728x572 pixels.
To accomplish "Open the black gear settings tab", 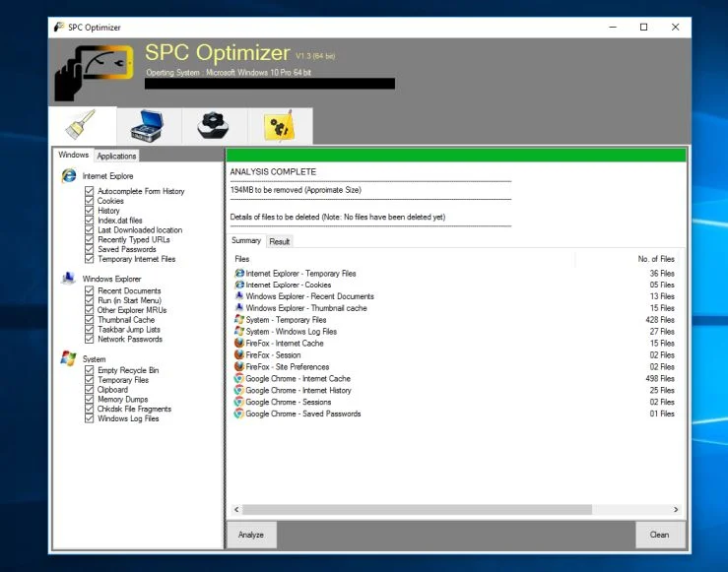I will click(x=214, y=126).
